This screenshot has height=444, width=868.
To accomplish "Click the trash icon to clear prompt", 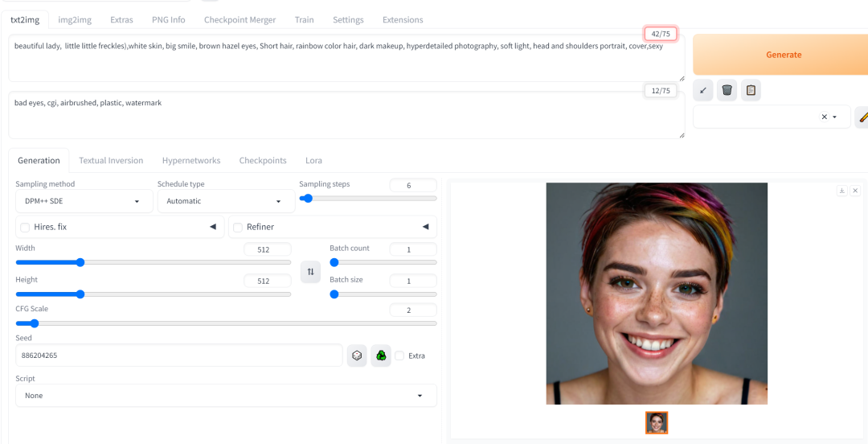I will [727, 90].
